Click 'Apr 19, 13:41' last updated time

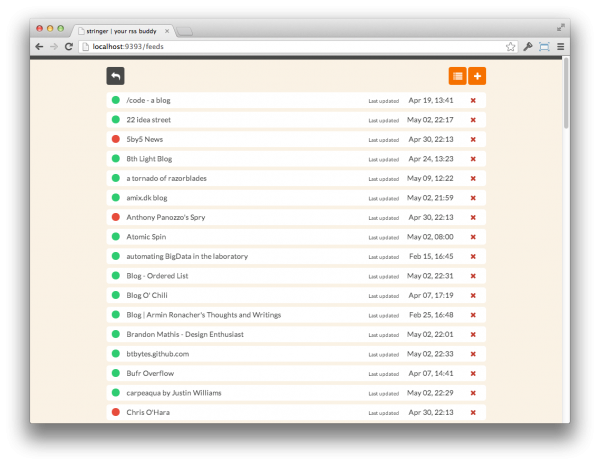click(431, 100)
